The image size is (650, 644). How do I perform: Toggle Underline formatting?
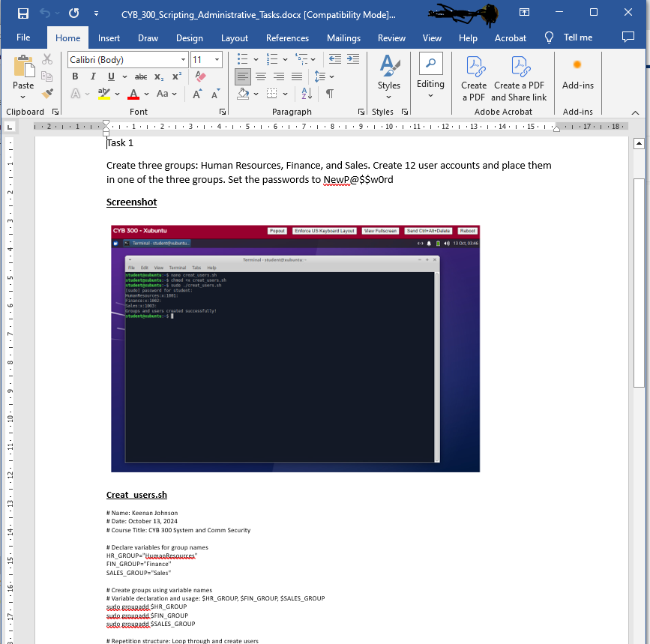[111, 76]
